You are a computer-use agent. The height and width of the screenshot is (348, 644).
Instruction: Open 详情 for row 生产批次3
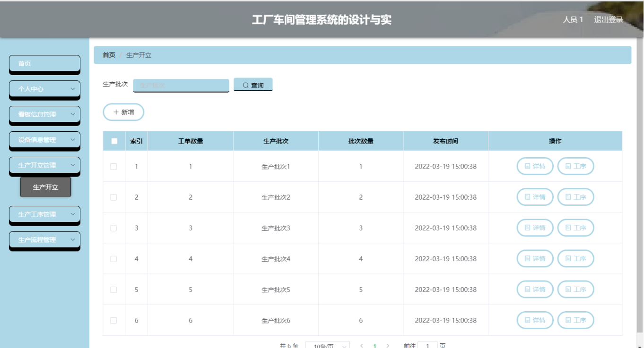coord(535,228)
